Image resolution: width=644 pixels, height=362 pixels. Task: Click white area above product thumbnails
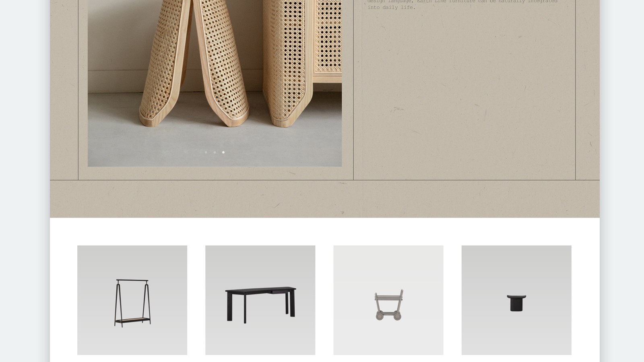(x=324, y=231)
